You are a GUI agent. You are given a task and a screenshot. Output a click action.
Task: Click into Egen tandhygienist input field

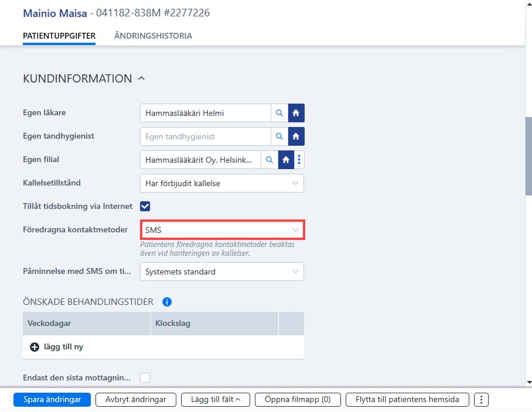[x=206, y=136]
